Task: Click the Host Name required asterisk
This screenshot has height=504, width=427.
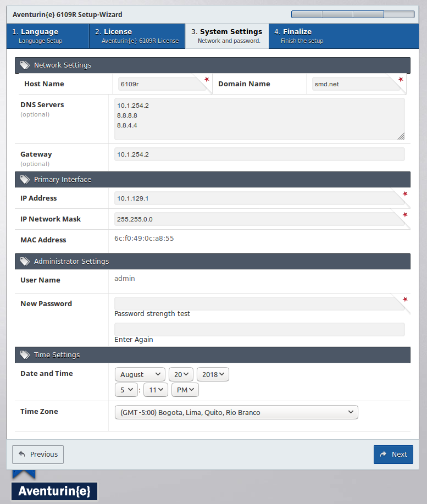Action: point(207,79)
